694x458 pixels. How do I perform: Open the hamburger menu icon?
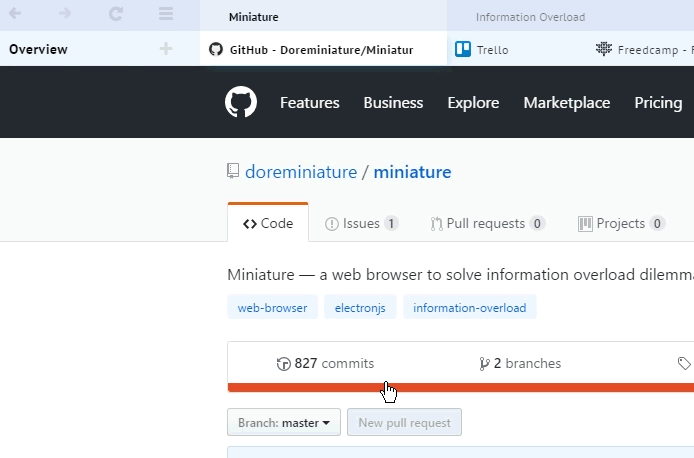[x=166, y=14]
